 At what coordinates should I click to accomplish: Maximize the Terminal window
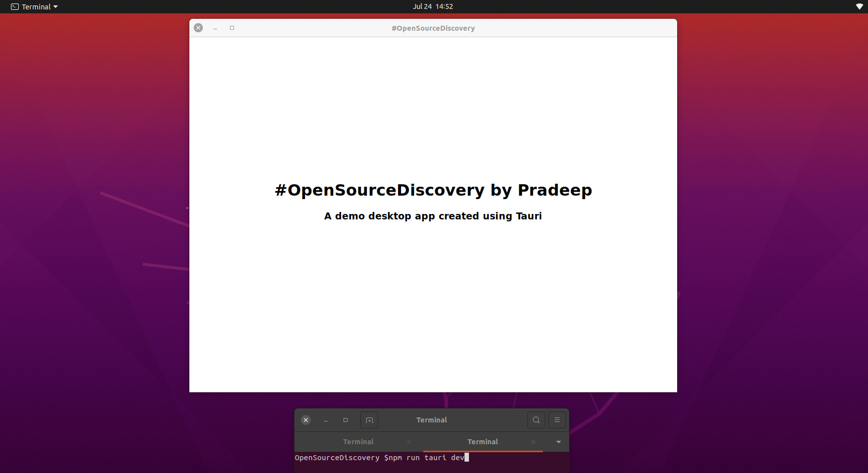(x=346, y=420)
